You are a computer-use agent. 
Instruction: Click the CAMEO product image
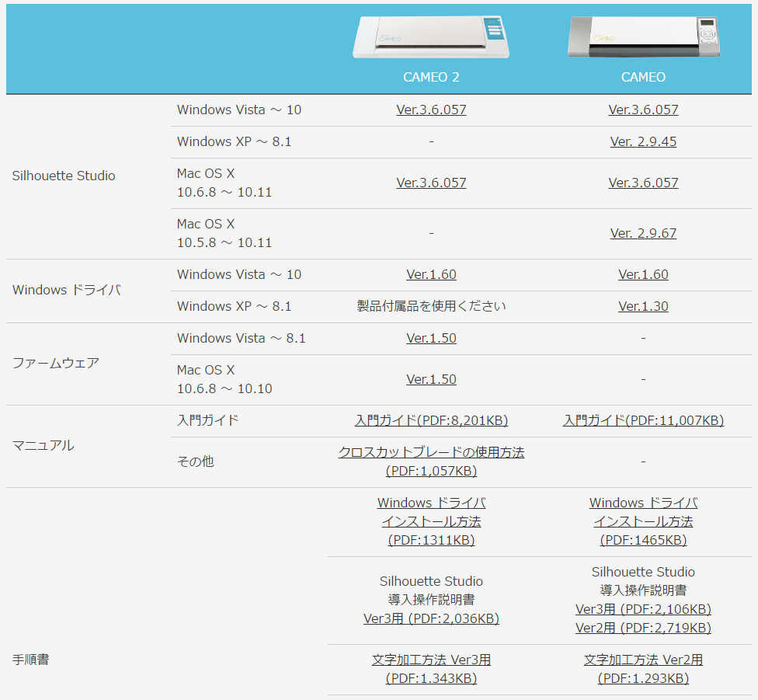643,37
